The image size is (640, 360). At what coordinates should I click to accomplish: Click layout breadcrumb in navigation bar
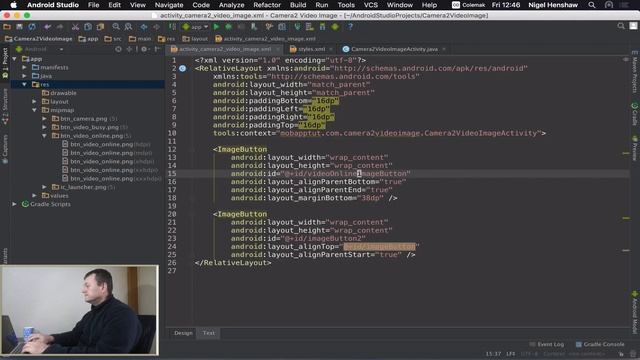coord(195,39)
